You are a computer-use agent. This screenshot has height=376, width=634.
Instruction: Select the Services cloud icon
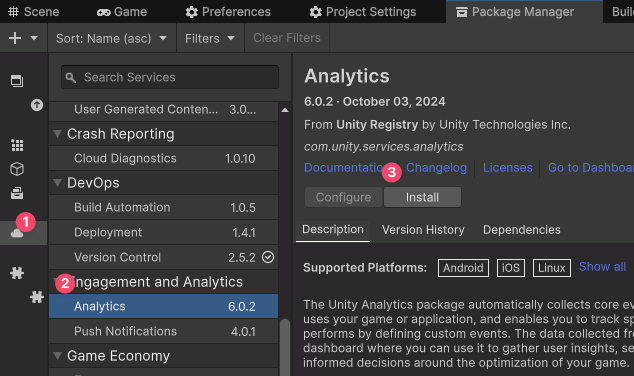pyautogui.click(x=17, y=233)
